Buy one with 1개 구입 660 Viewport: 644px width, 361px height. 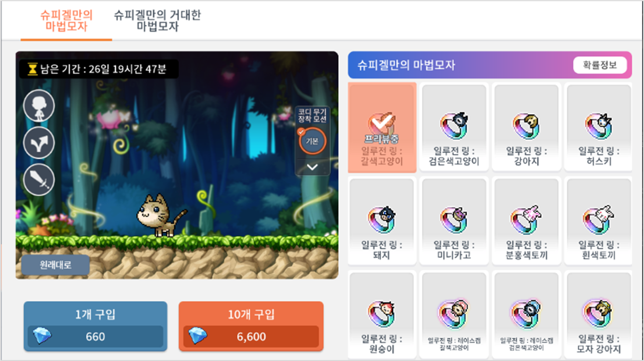click(x=95, y=326)
